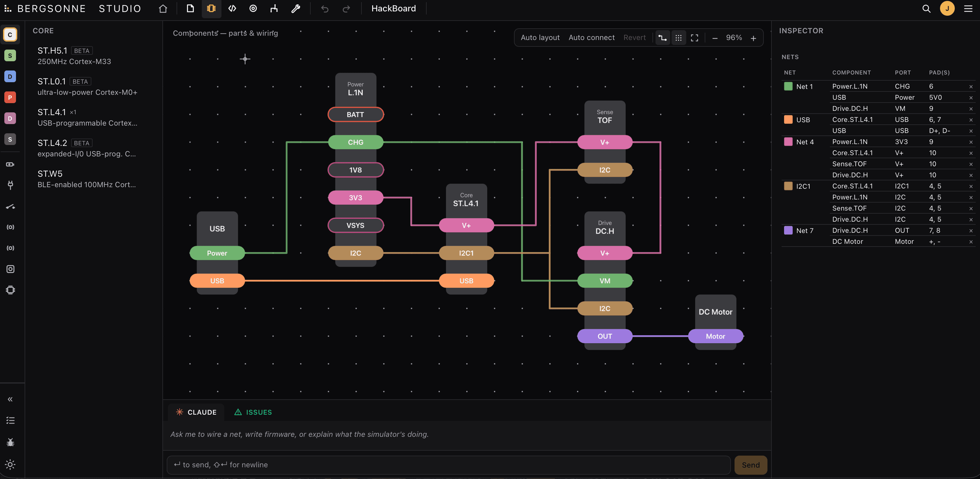Click the Send button
980x479 pixels.
click(x=751, y=465)
